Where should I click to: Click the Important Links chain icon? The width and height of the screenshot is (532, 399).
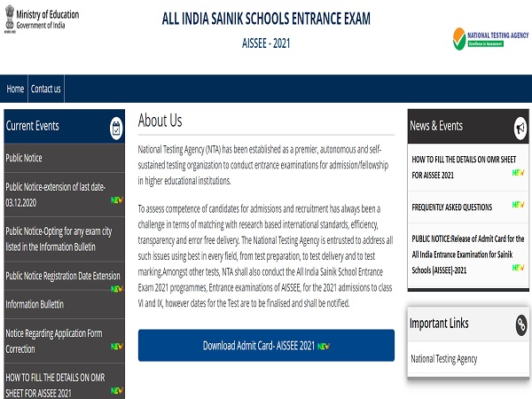pos(521,325)
